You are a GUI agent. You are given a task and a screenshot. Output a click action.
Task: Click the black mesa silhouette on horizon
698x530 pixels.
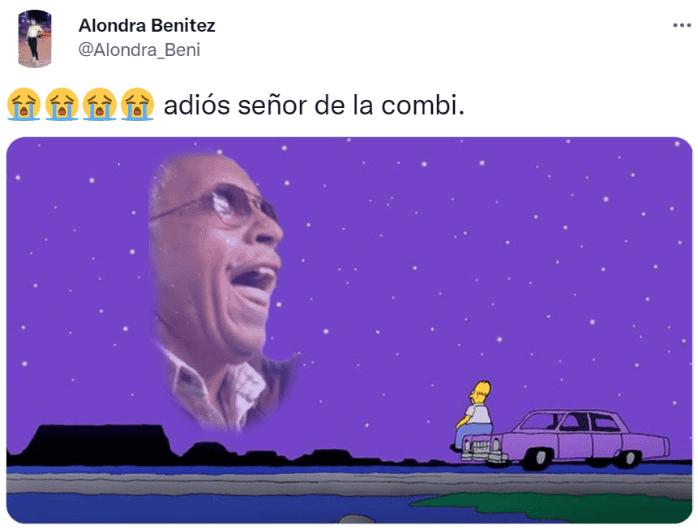click(98, 443)
